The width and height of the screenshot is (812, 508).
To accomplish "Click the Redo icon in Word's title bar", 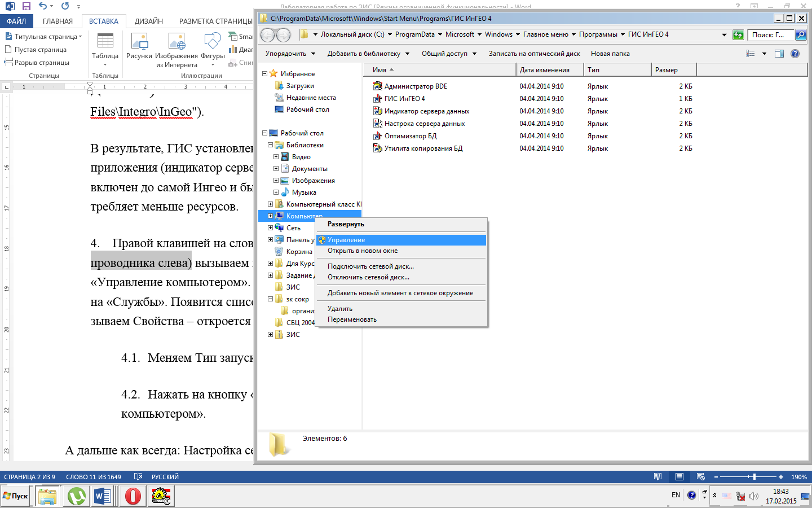I will [x=65, y=6].
